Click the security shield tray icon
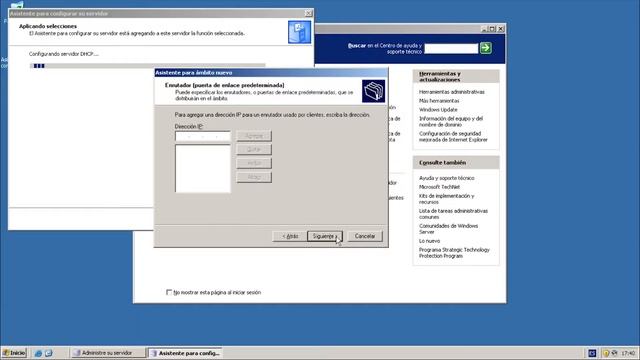 [x=606, y=353]
